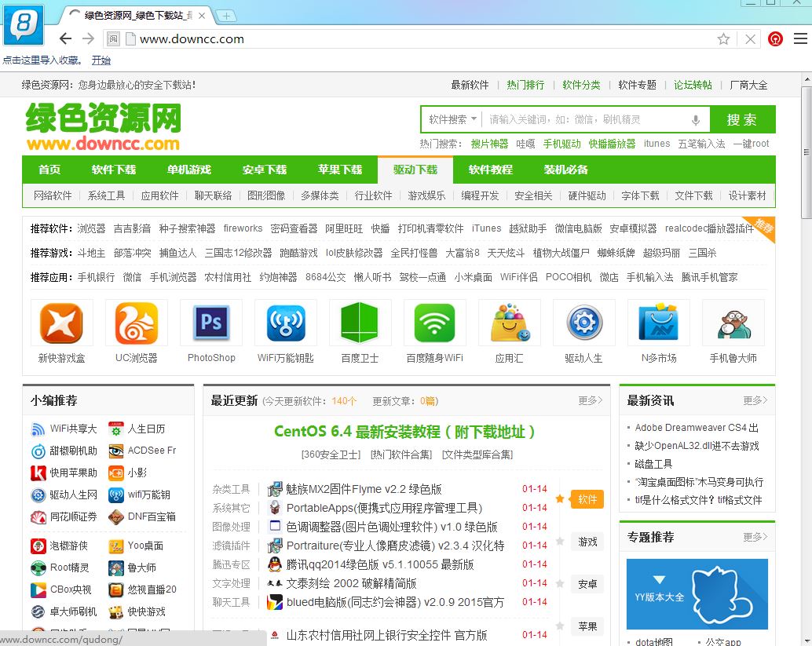This screenshot has width=812, height=646.
Task: Click the 应用汇 app icon
Action: pos(509,322)
